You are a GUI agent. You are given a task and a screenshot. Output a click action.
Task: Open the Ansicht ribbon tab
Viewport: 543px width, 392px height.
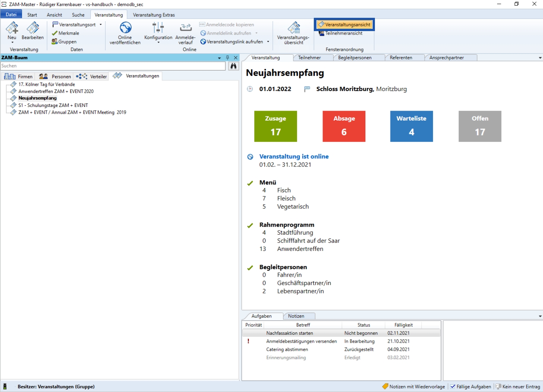coord(54,15)
